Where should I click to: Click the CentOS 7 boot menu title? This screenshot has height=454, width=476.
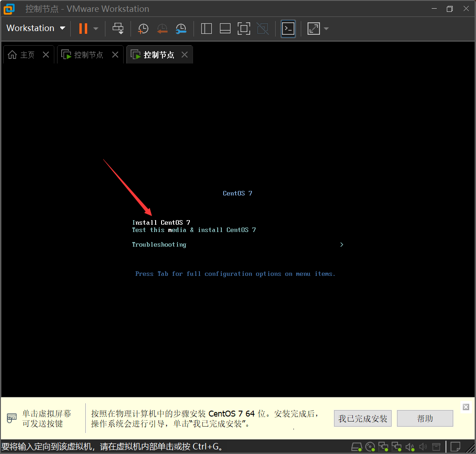[237, 193]
